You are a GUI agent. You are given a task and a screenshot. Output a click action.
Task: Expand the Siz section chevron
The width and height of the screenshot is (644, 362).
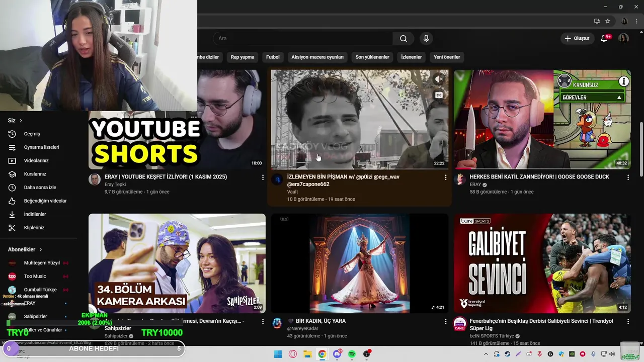pyautogui.click(x=21, y=121)
